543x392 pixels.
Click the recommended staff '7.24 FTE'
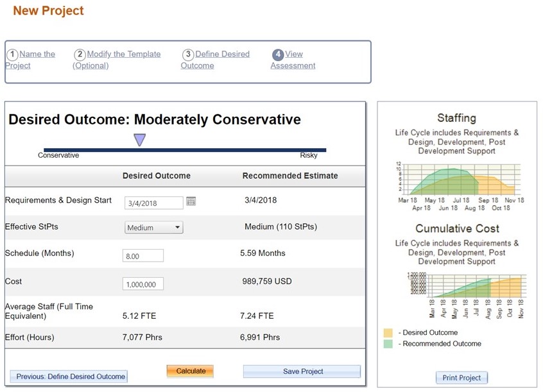pyautogui.click(x=257, y=316)
